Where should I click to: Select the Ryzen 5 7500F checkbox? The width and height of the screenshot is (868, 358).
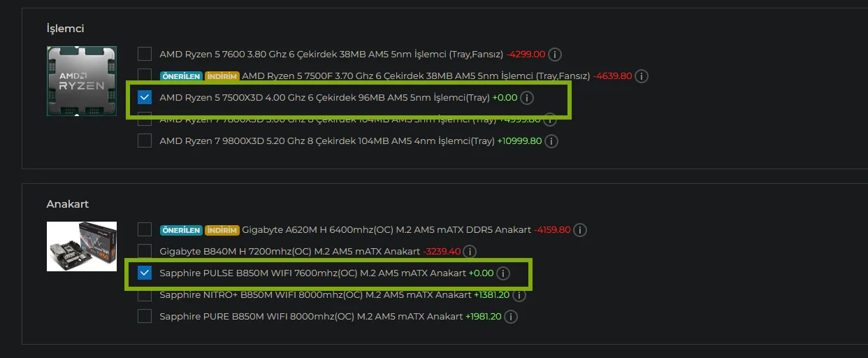click(x=145, y=76)
